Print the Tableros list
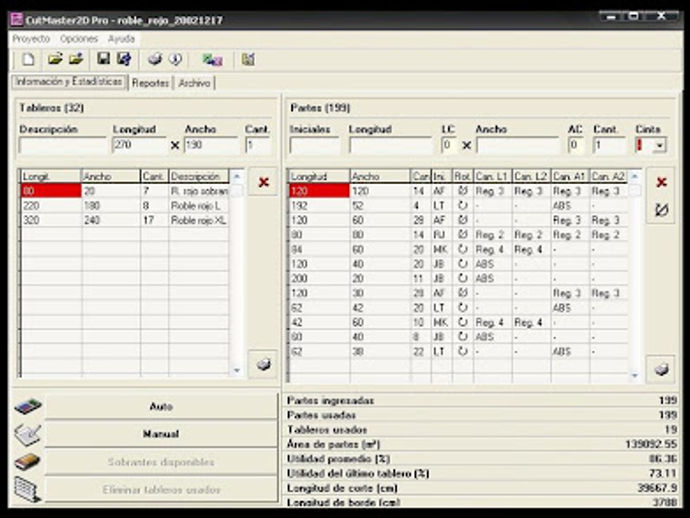The height and width of the screenshot is (518, 690). (x=263, y=364)
